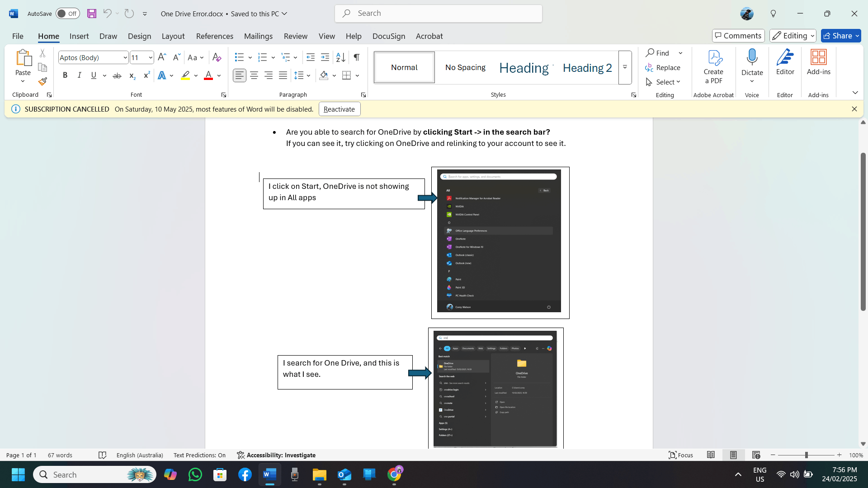Click the Show/Hide paragraph marks icon
868x488 pixels.
(357, 57)
